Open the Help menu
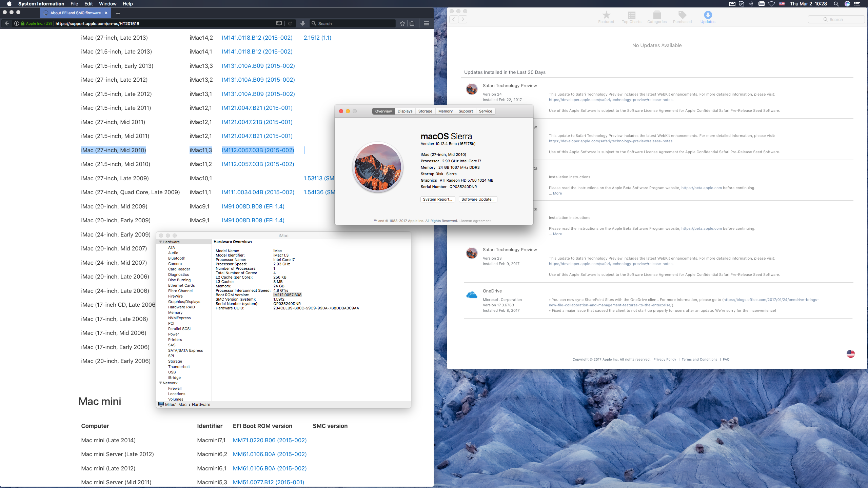This screenshot has height=488, width=868. coord(127,4)
